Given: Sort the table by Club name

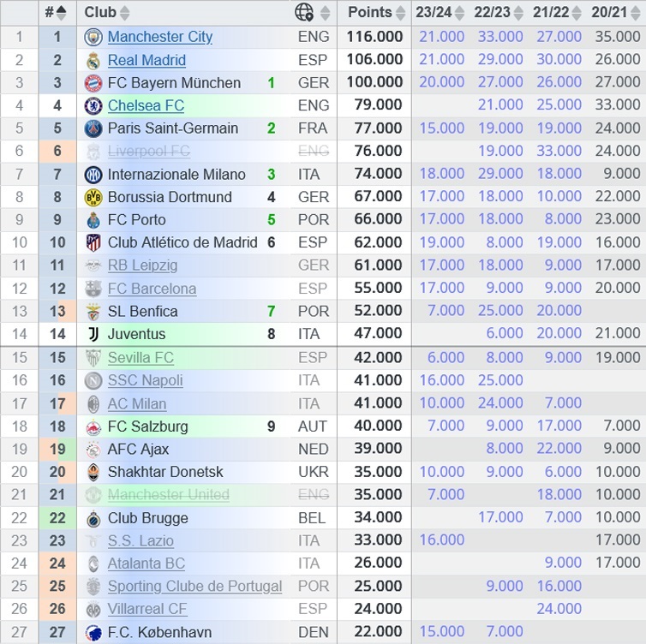Looking at the screenshot, I should pos(125,13).
